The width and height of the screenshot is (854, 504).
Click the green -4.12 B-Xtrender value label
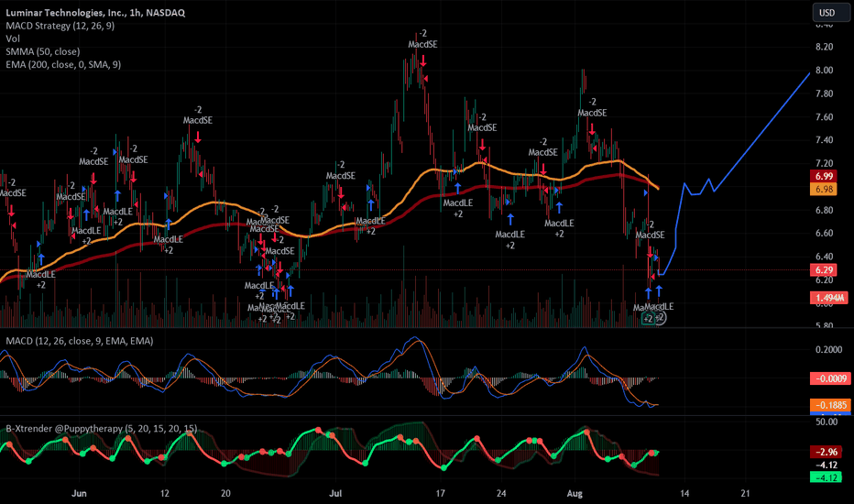tap(827, 477)
